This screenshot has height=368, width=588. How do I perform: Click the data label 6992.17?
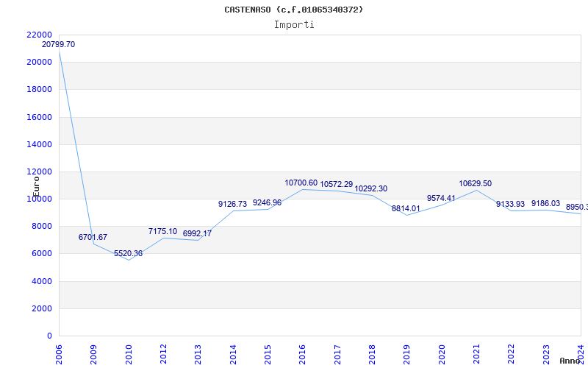[197, 233]
